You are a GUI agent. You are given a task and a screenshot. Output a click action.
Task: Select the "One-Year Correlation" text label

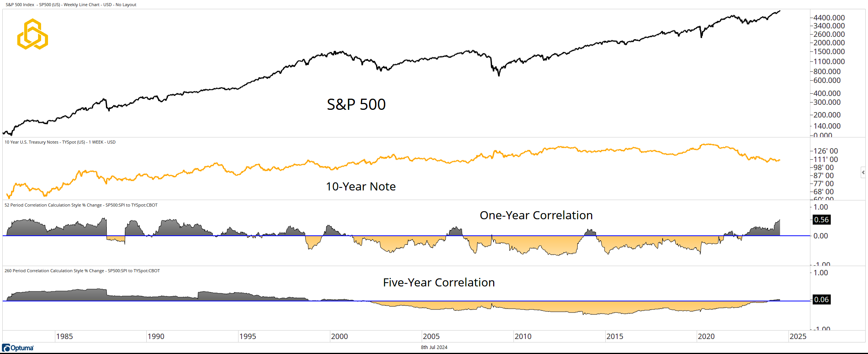536,215
